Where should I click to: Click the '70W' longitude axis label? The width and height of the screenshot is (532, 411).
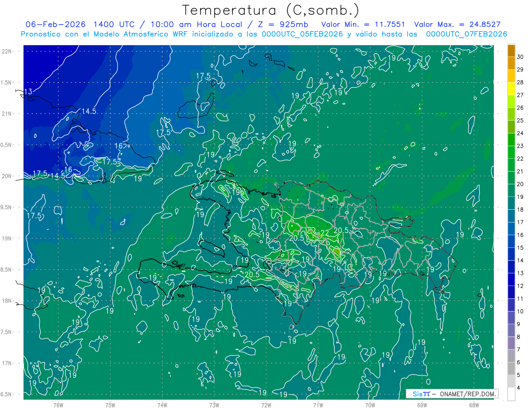(370, 405)
